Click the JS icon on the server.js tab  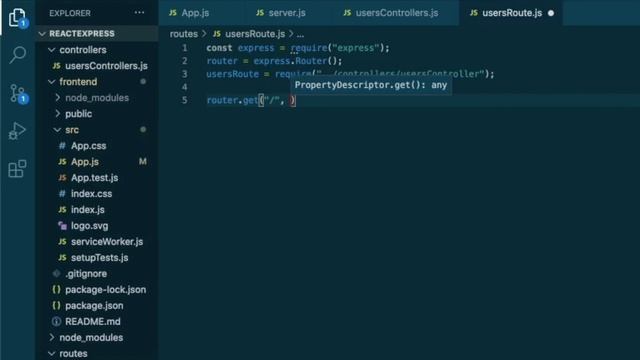click(x=260, y=13)
